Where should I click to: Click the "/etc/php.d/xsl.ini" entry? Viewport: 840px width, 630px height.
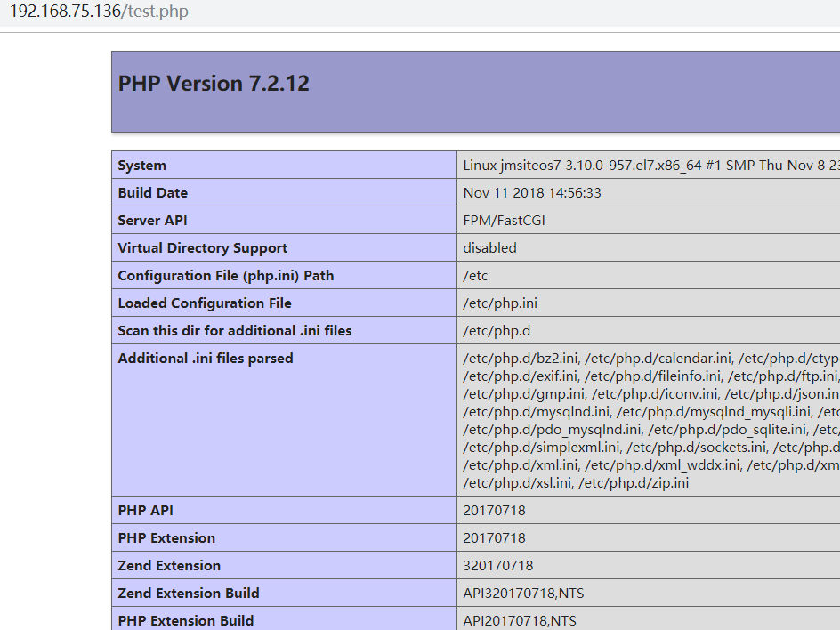(516, 482)
